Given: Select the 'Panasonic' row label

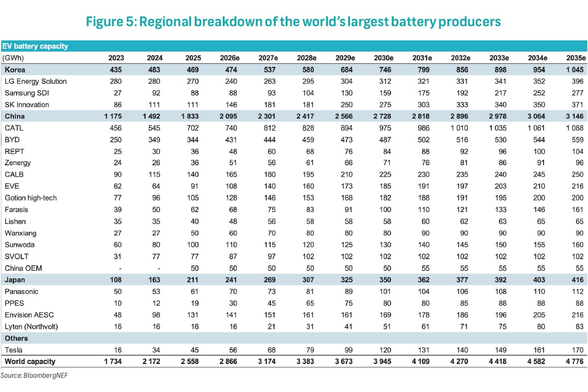Looking at the screenshot, I should pyautogui.click(x=22, y=291).
